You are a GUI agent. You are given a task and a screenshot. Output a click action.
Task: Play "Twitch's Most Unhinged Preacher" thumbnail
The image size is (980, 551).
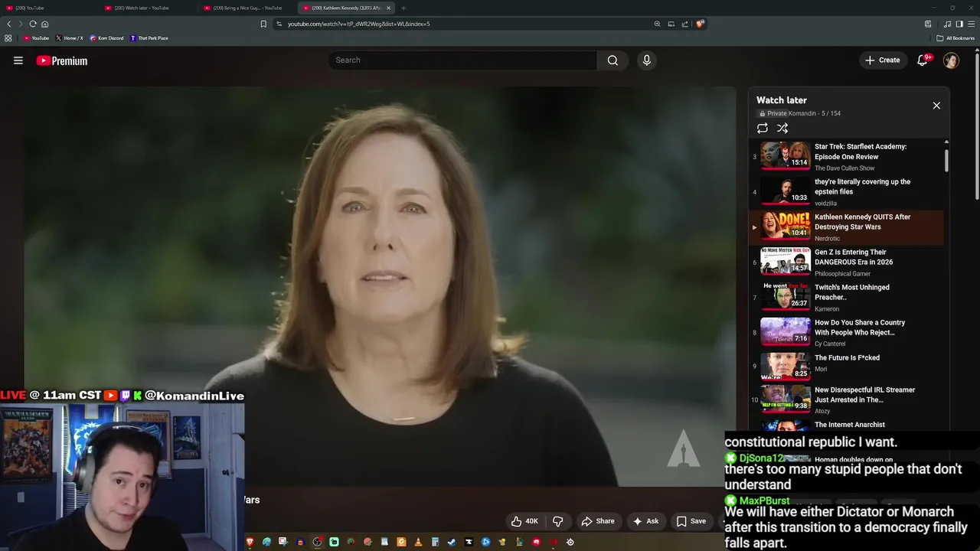tap(785, 296)
